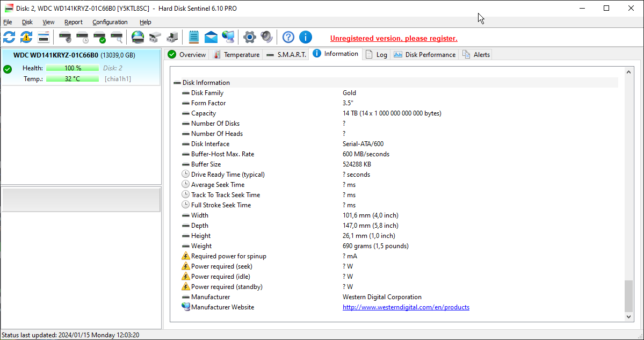Click the Unregistered version, please register link
This screenshot has height=340, width=644.
click(394, 39)
